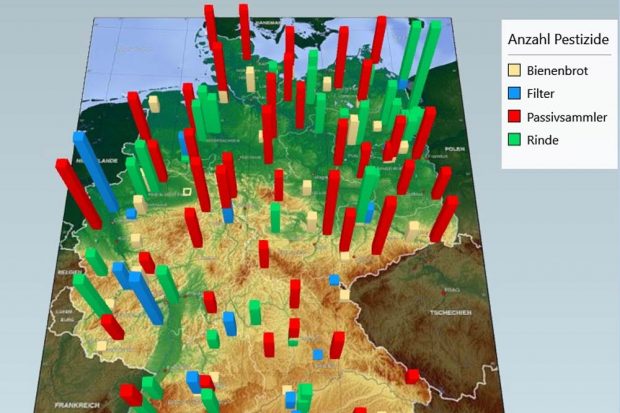Click the blue Filter legend swatch
Viewport: 620px width, 413px height.
(x=515, y=94)
